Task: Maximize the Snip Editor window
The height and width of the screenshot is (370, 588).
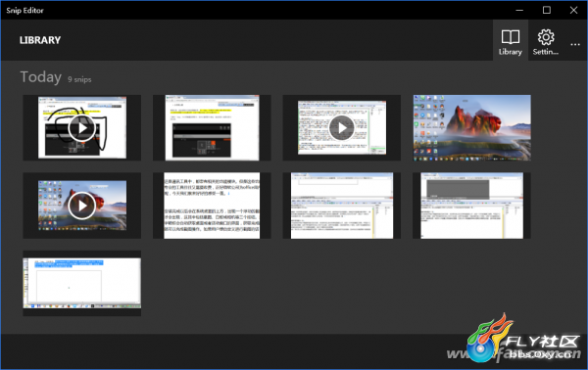Action: click(x=547, y=10)
